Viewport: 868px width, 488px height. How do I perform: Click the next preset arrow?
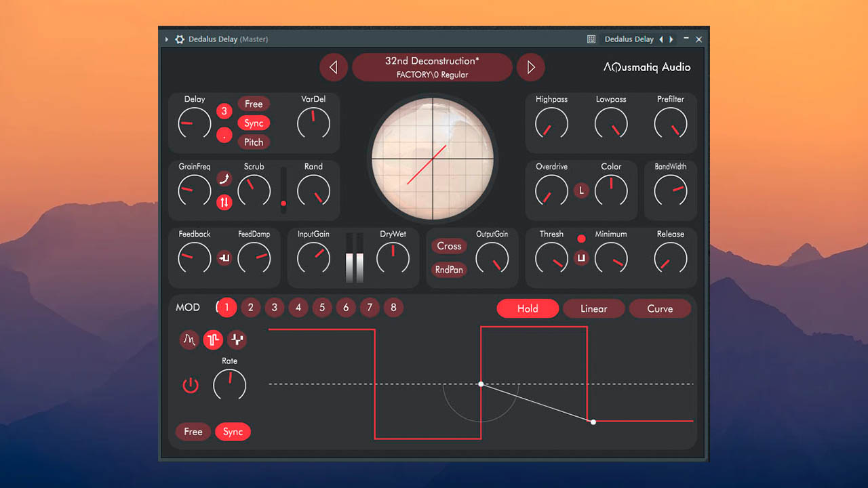point(531,67)
